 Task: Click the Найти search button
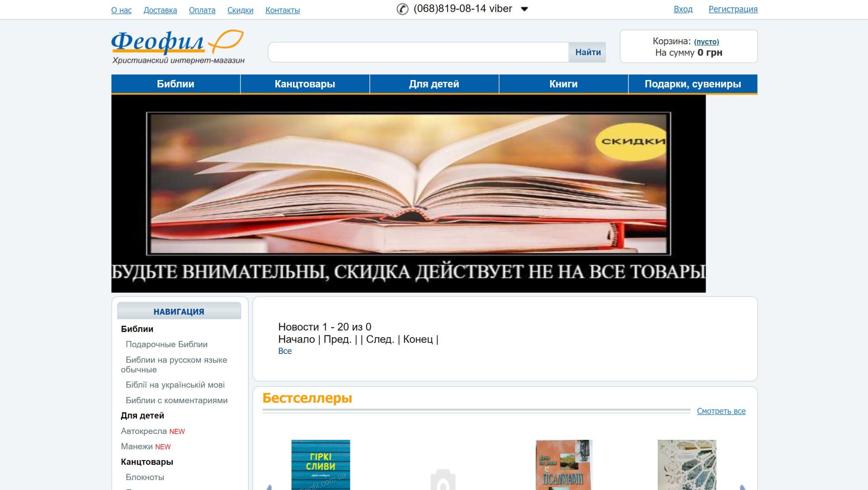point(588,52)
